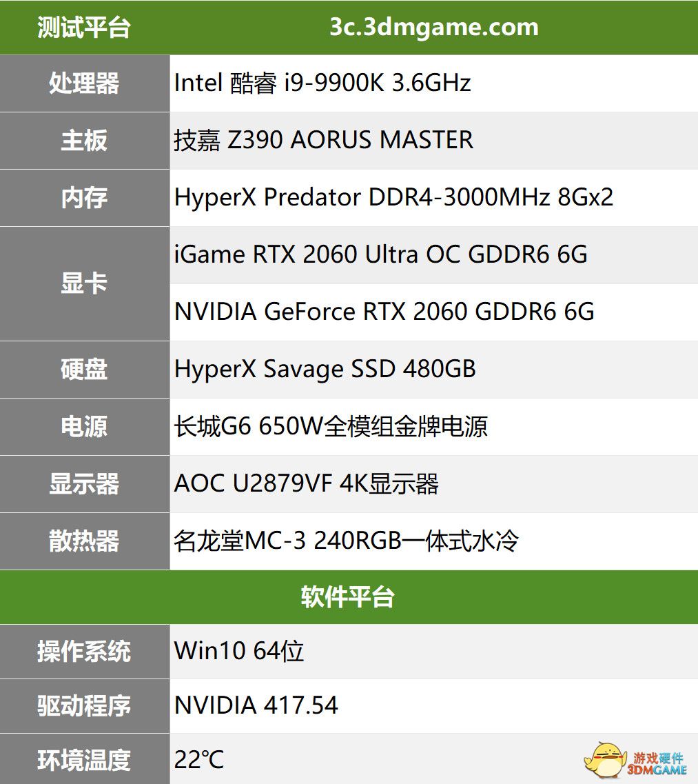This screenshot has width=698, height=784.
Task: Select the 驱动程序 label cell
Action: point(85,706)
